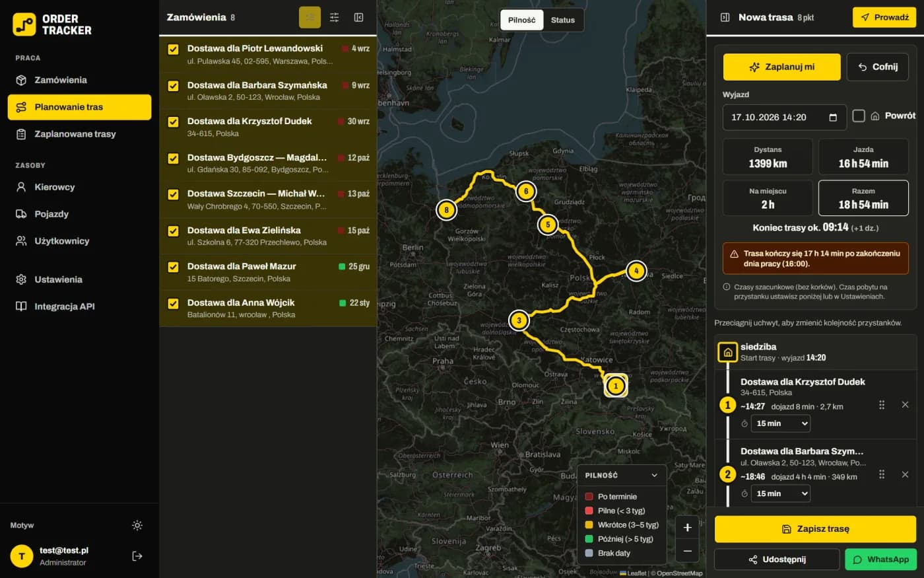
Task: Grab the reorder handle for Krzysztof Dudek stop
Action: pyautogui.click(x=882, y=404)
